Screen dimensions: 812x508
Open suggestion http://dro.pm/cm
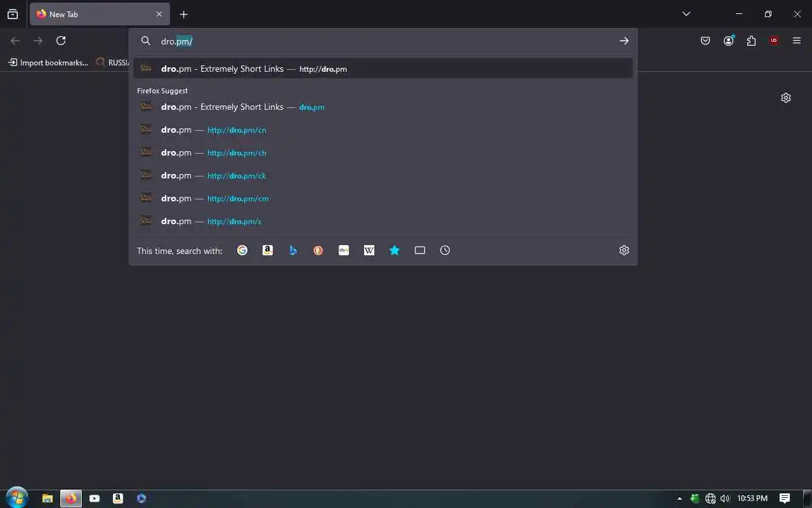coord(383,198)
